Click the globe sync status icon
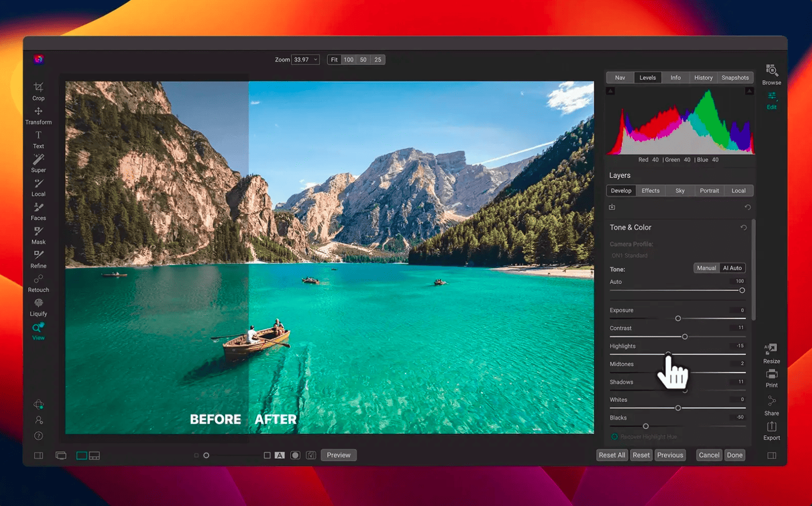Viewport: 812px width, 506px height. click(x=39, y=404)
